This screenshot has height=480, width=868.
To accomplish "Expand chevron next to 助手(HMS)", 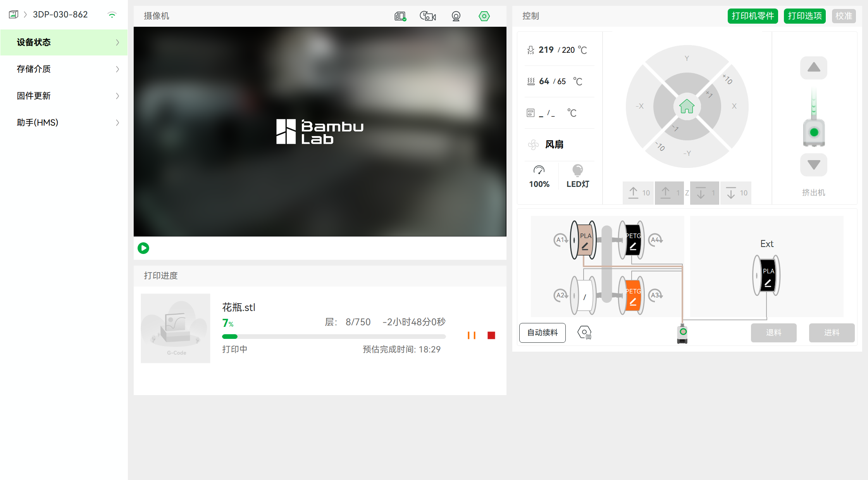I will 117,123.
